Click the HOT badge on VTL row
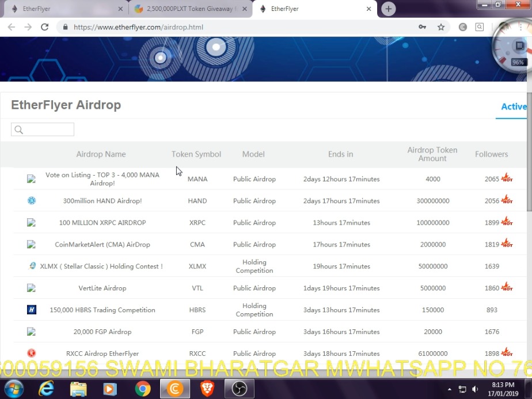 (x=507, y=287)
